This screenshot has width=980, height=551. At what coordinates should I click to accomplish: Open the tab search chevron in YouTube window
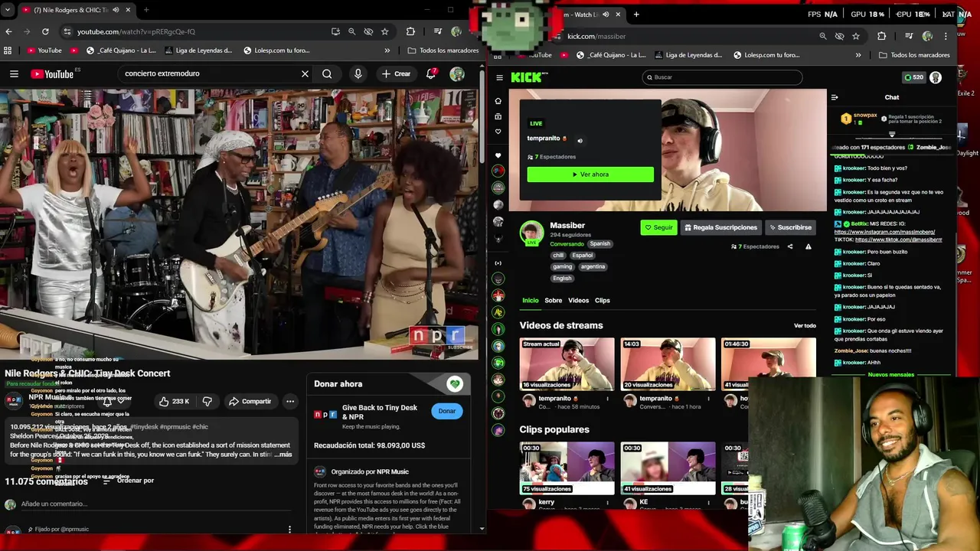pyautogui.click(x=8, y=10)
